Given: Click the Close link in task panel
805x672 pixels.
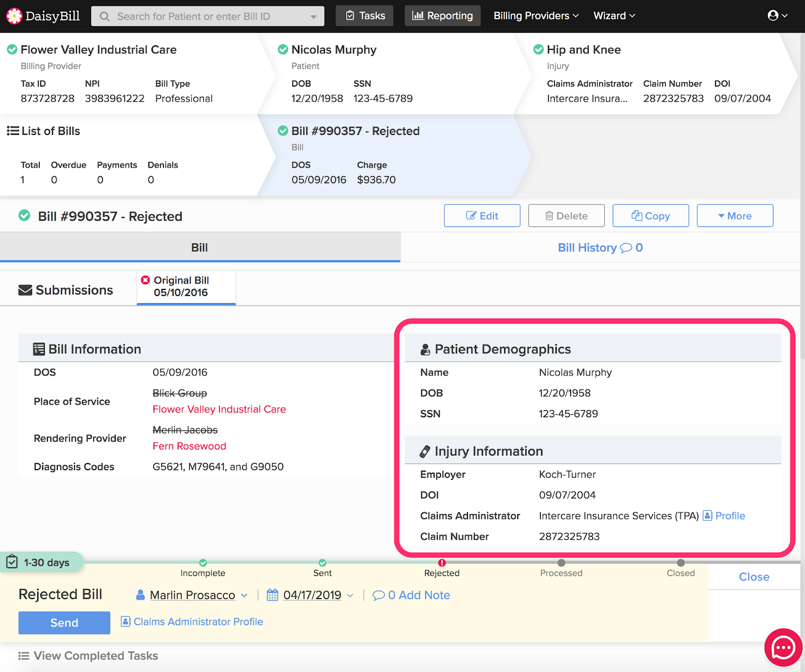Looking at the screenshot, I should pos(754,577).
